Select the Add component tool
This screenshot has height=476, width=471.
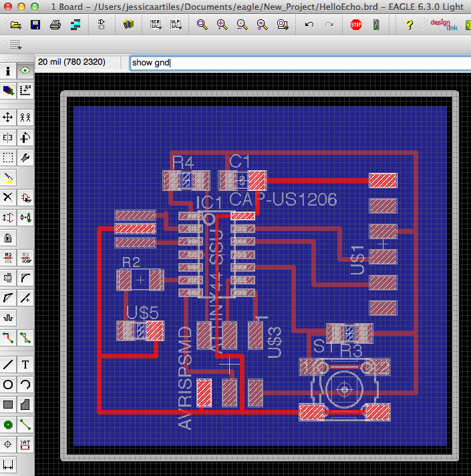click(25, 198)
